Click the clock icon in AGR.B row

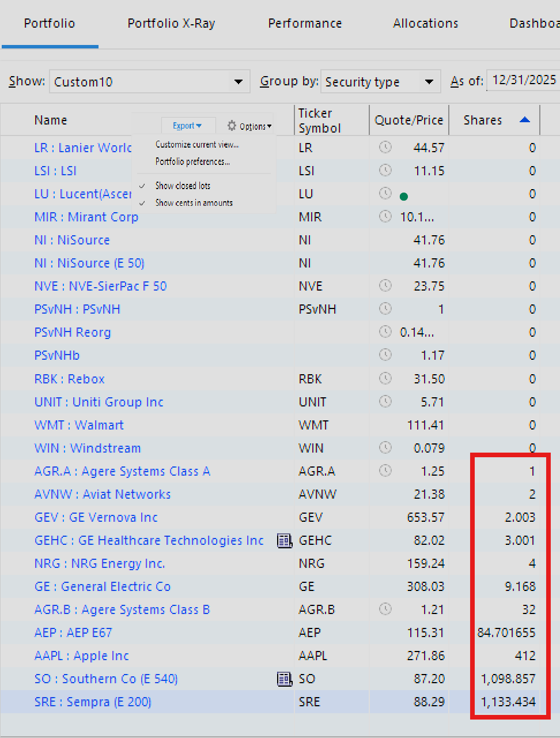(x=385, y=609)
